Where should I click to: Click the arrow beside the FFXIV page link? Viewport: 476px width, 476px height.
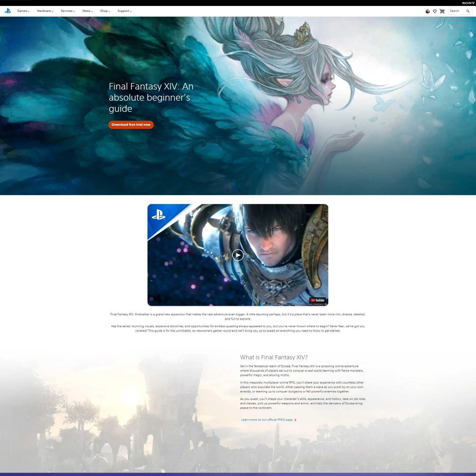(296, 420)
